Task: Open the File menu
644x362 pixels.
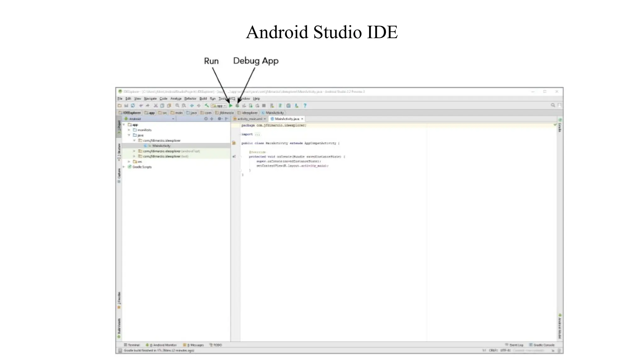Action: (120, 99)
